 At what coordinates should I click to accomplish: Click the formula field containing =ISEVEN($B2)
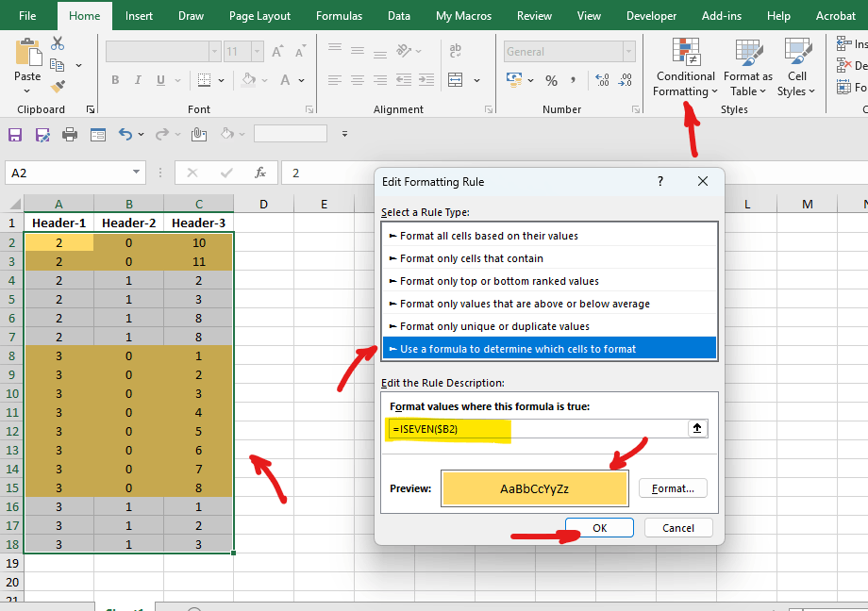tap(537, 429)
